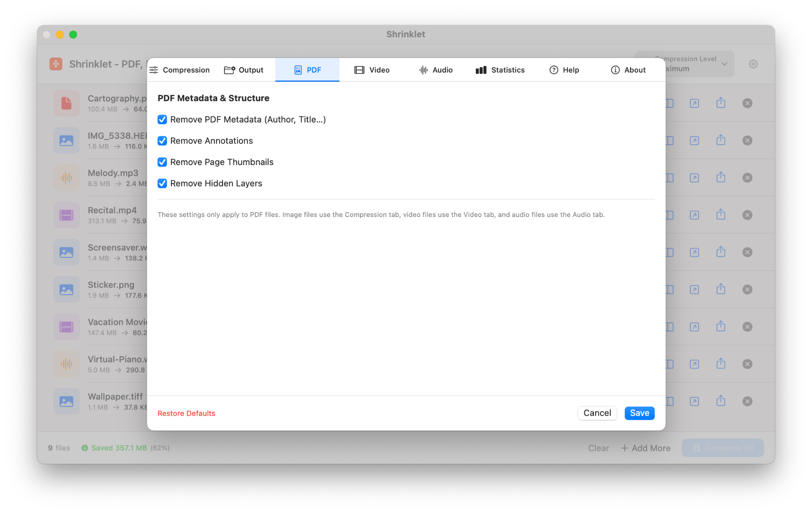This screenshot has width=812, height=513.
Task: Switch to the Video tab
Action: pos(372,70)
